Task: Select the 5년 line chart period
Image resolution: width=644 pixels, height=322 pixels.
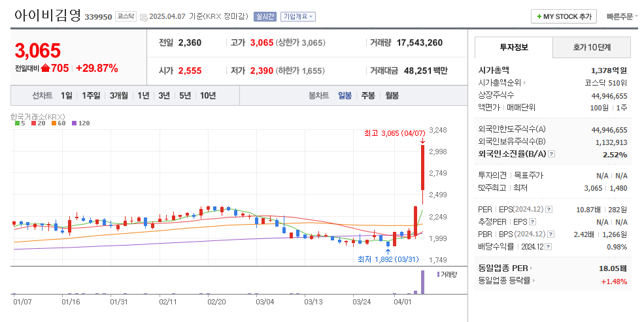Action: [x=185, y=95]
